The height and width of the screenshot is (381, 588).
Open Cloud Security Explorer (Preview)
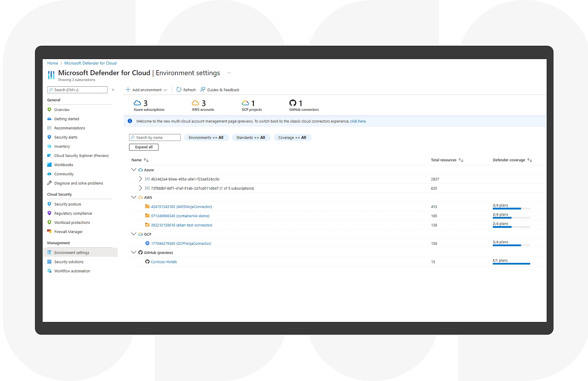81,156
